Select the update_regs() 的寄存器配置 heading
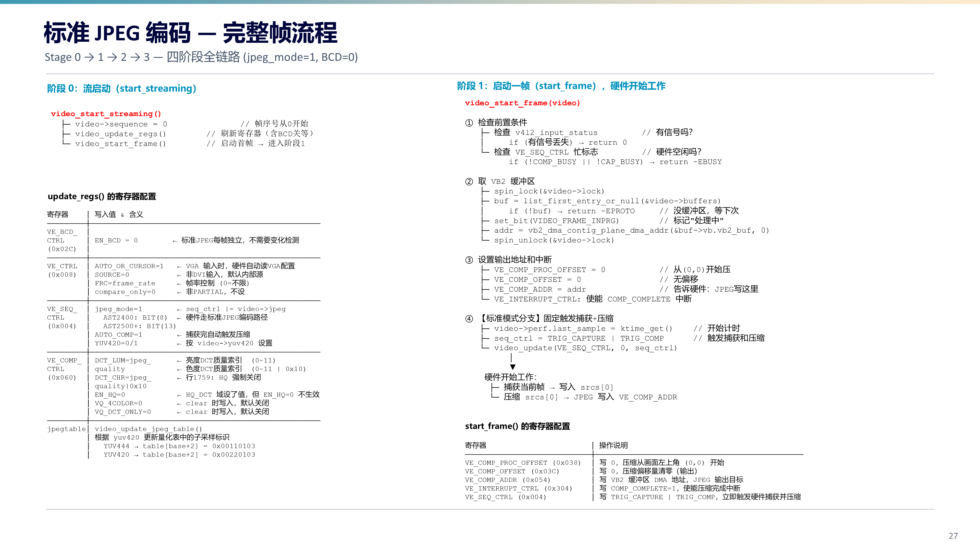Screen dimensions: 980x551 [102, 196]
